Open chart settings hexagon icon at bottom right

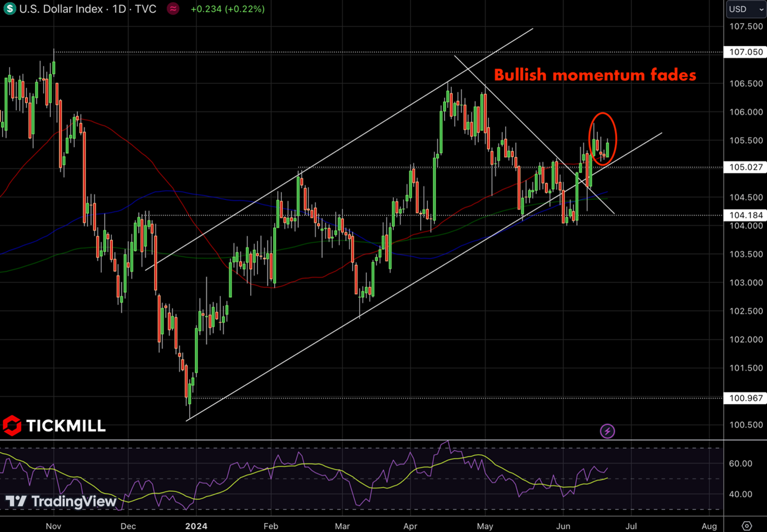coord(747,526)
